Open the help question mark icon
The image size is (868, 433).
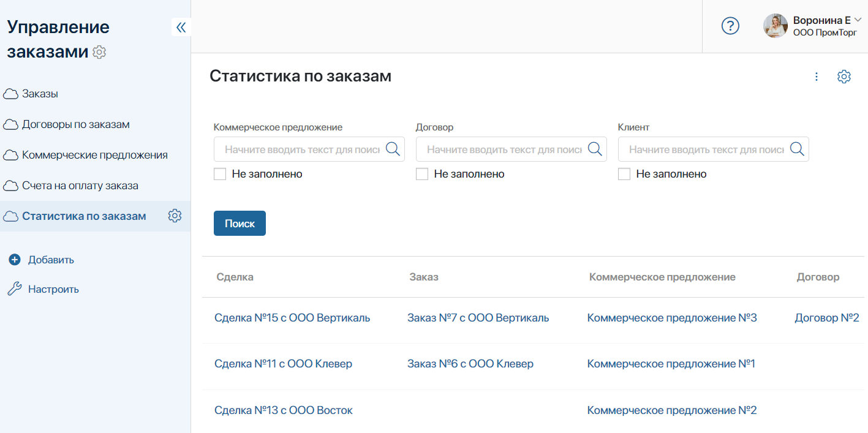(x=730, y=26)
